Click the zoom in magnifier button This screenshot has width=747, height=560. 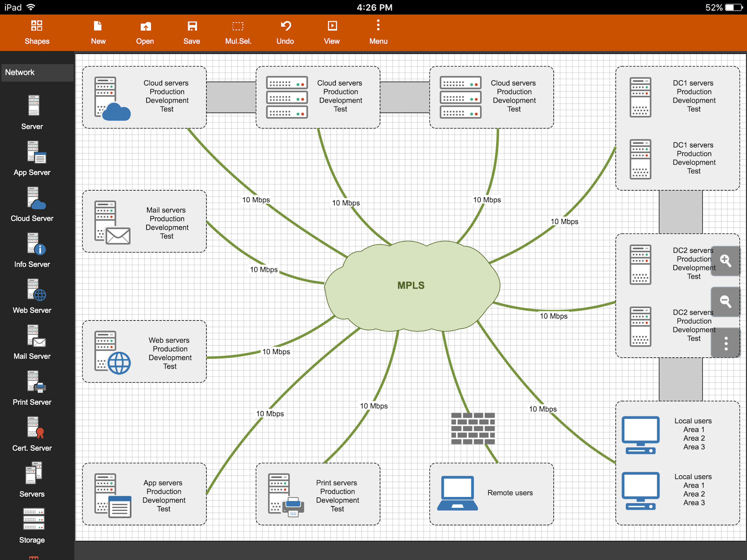pyautogui.click(x=725, y=261)
